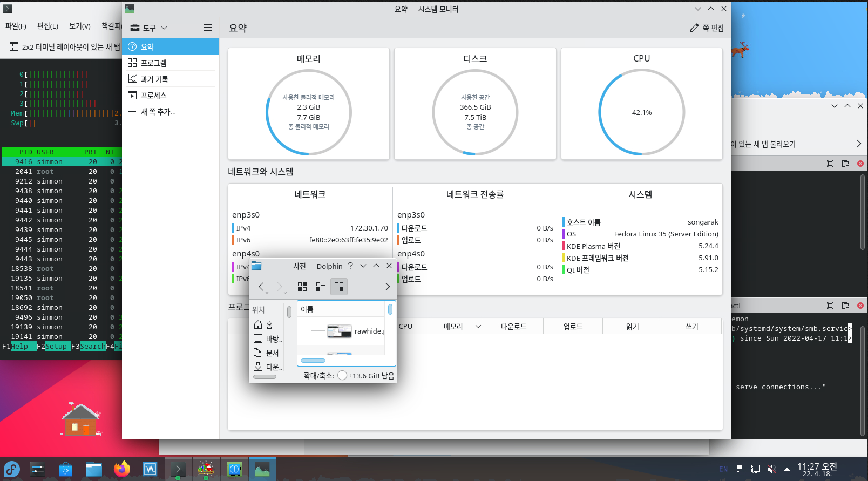This screenshot has width=868, height=481.
Task: Open 편집(E) menu in the terminal window
Action: 48,26
